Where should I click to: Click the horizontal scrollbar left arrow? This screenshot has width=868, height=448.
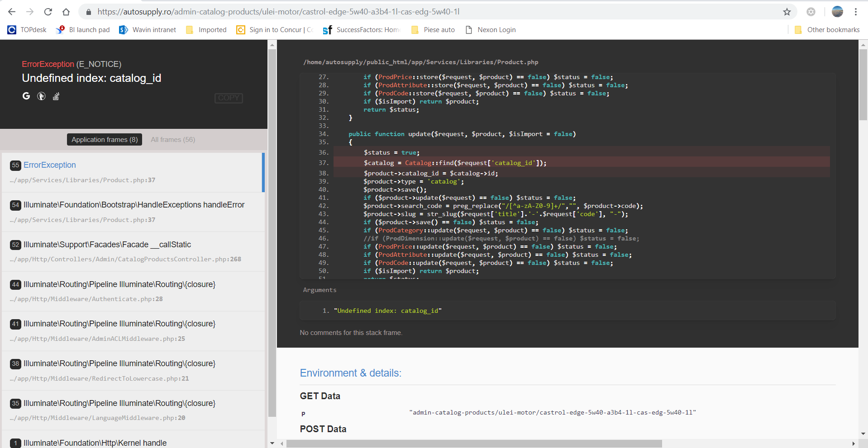point(282,444)
